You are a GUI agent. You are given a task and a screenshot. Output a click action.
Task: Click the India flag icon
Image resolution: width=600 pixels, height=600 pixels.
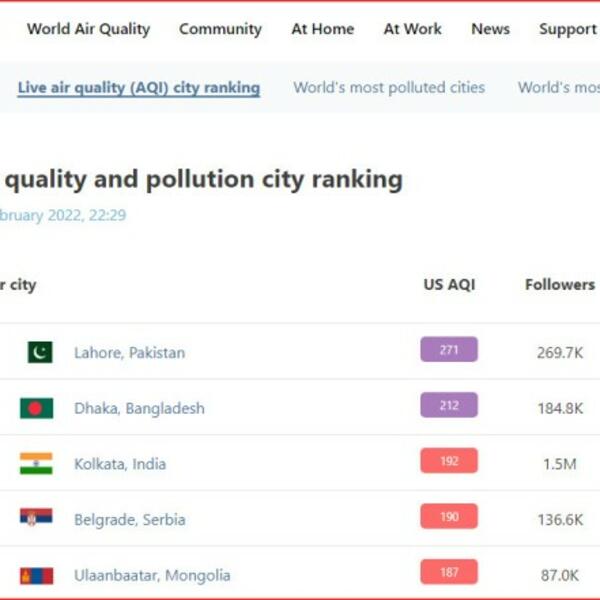pyautogui.click(x=36, y=464)
